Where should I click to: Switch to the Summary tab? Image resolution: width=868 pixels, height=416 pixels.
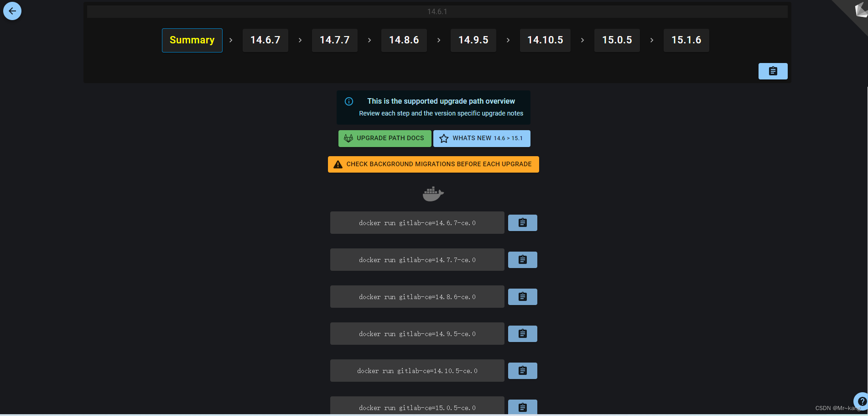[192, 40]
